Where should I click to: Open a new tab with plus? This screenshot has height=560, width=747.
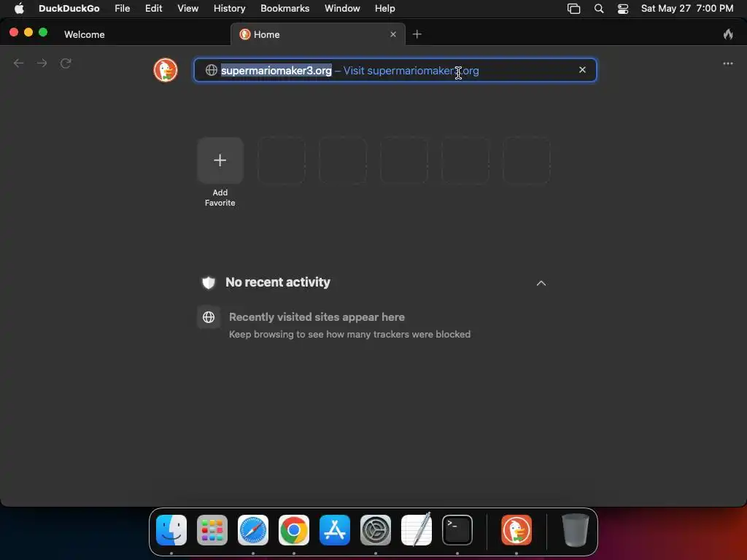click(x=417, y=34)
